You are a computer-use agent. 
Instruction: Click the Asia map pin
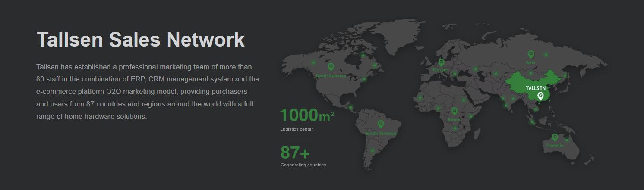(531, 54)
